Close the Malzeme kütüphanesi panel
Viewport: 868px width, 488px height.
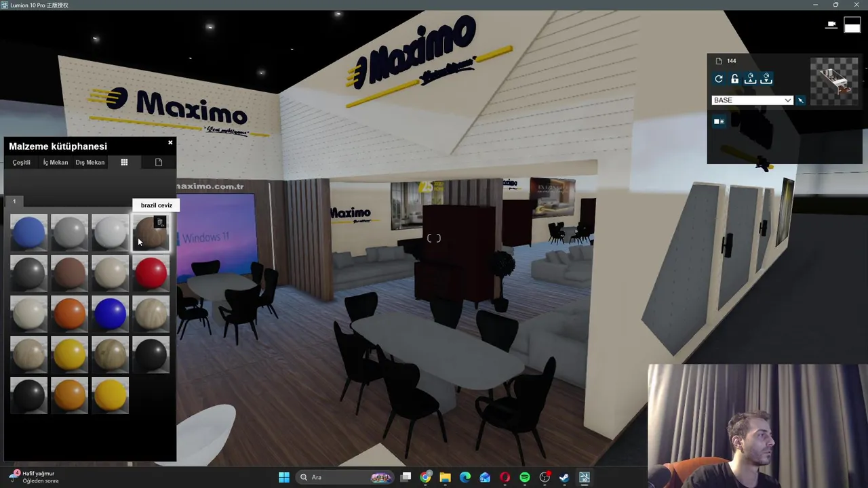point(170,142)
